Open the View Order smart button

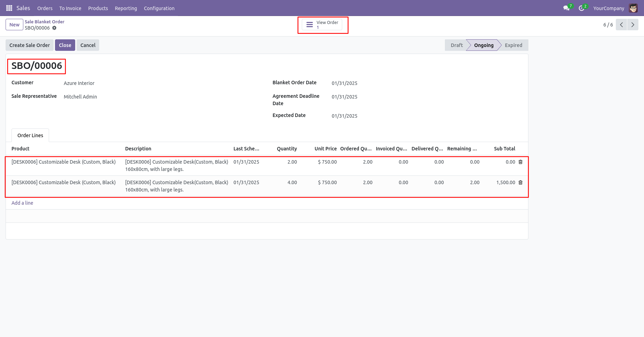[x=322, y=25]
